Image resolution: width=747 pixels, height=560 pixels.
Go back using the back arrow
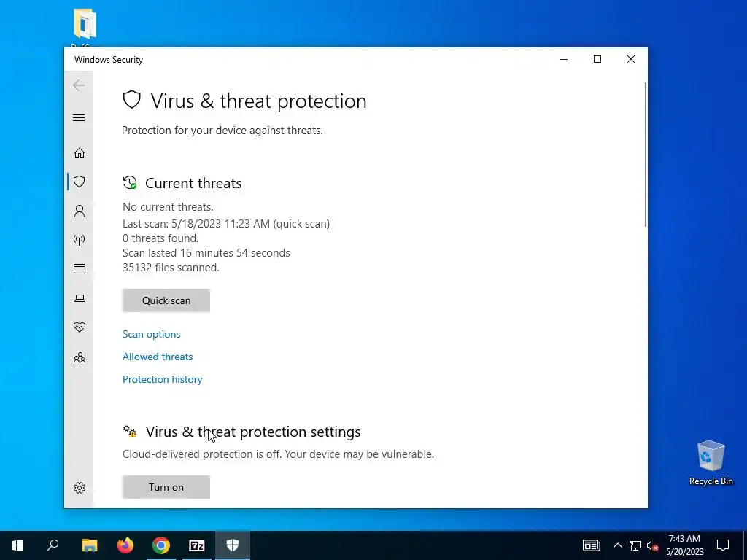point(79,85)
